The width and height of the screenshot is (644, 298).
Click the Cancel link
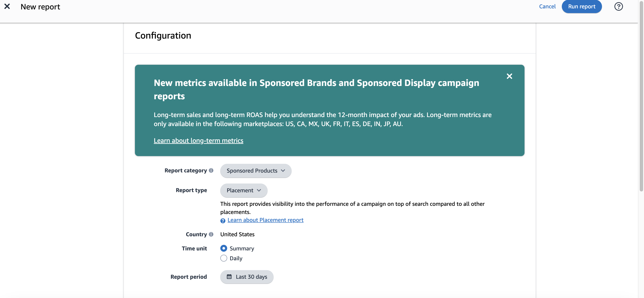point(547,6)
